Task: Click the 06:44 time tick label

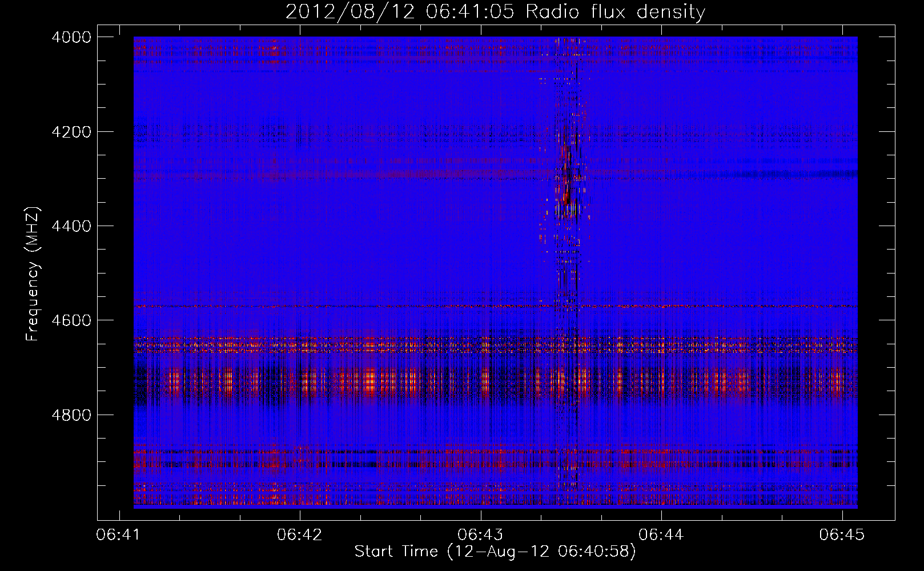Action: pyautogui.click(x=661, y=535)
